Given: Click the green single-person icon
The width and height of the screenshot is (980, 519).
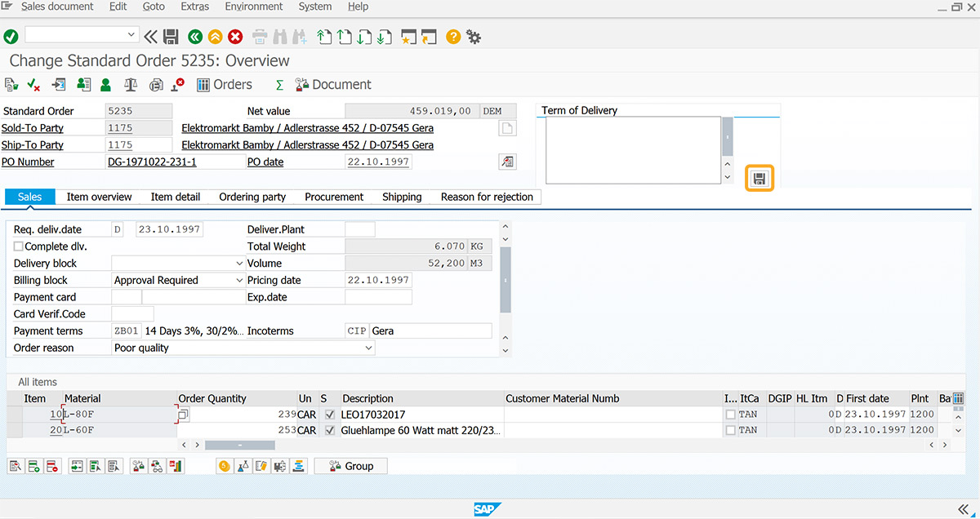Looking at the screenshot, I should [x=105, y=84].
